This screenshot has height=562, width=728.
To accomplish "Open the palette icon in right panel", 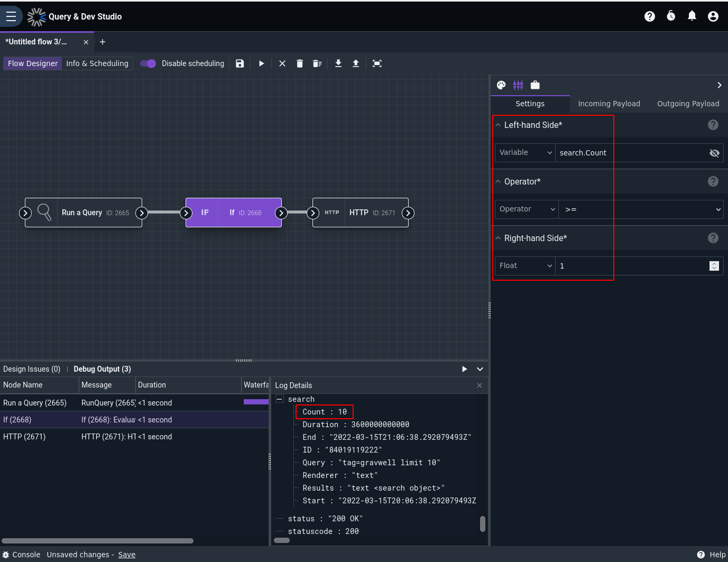I will [501, 85].
